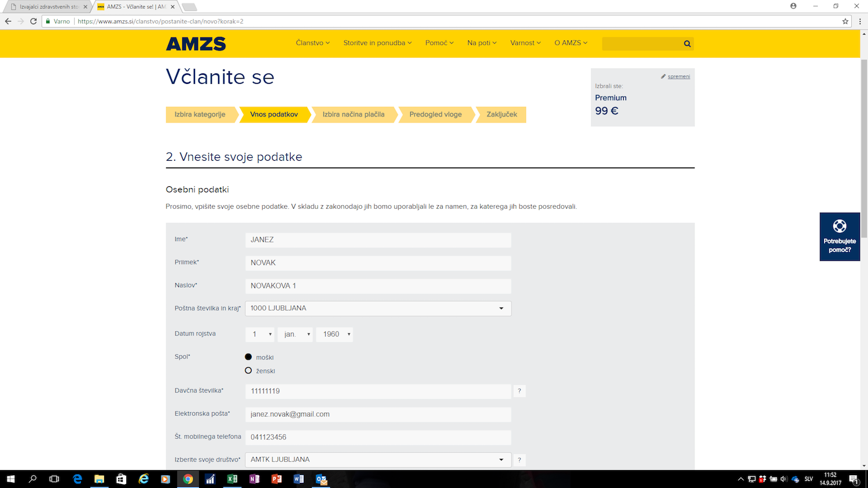868x488 pixels.
Task: Open Outlook from the Windows taskbar
Action: 321,479
